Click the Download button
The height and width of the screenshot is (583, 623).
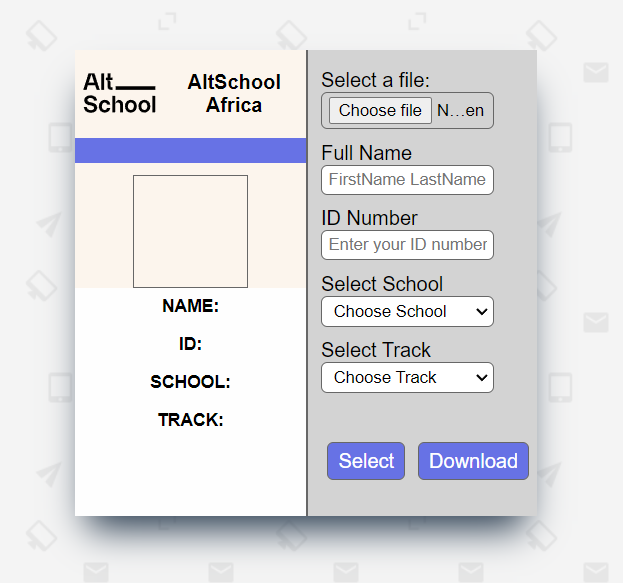click(473, 461)
